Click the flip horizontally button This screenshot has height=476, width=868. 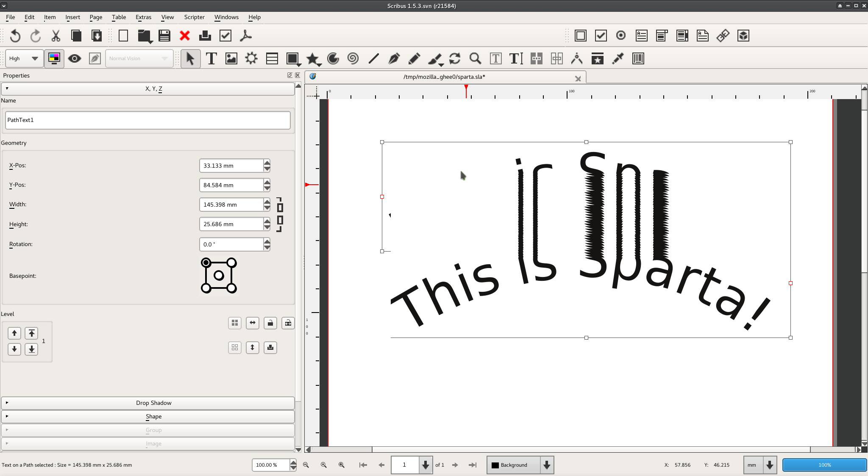pos(253,323)
